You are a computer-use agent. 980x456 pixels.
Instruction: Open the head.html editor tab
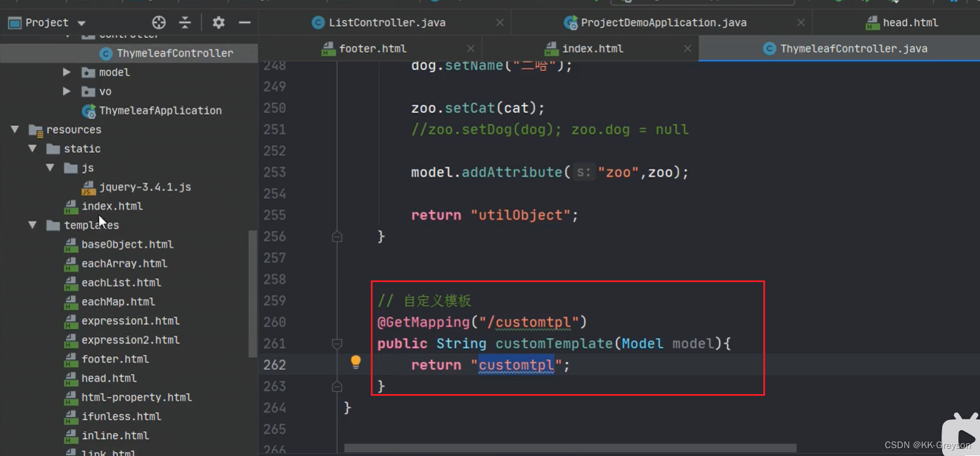tap(902, 23)
